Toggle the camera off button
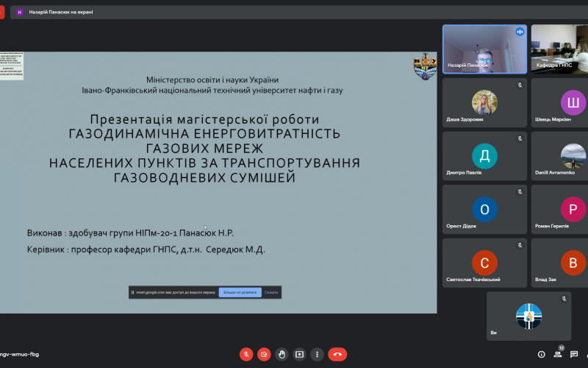 tap(264, 354)
